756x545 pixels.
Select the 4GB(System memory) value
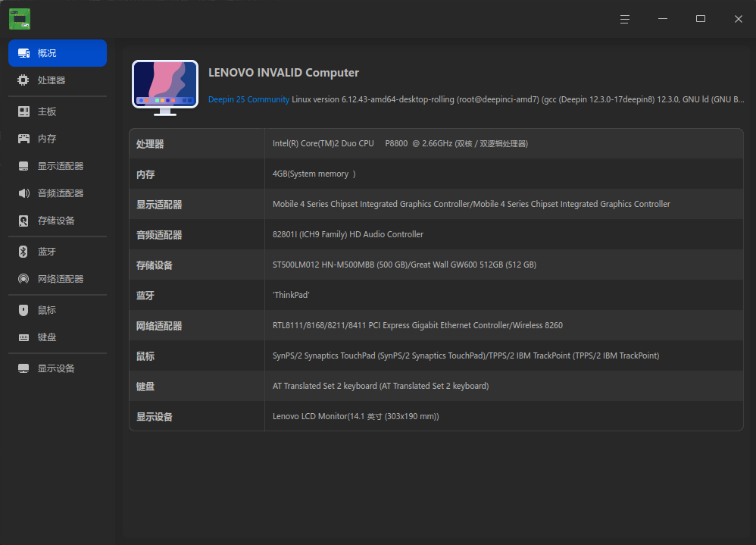click(x=314, y=174)
